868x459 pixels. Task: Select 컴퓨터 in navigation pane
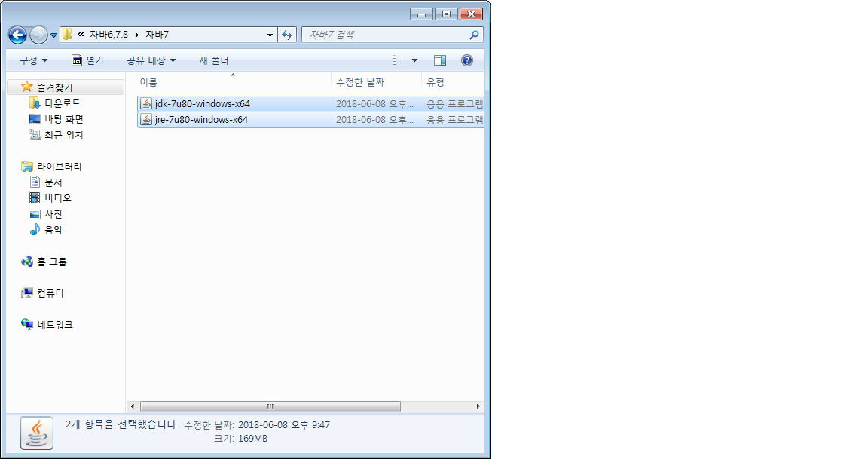point(50,293)
